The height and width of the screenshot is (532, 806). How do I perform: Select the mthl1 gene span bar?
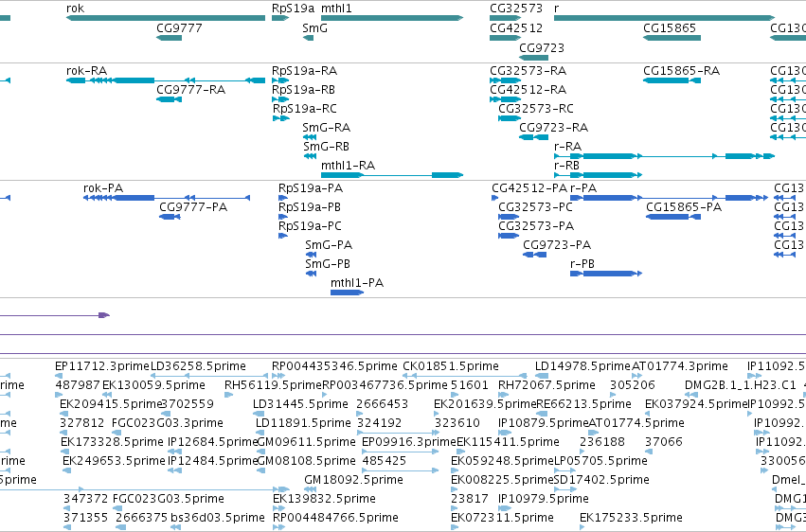(x=392, y=18)
